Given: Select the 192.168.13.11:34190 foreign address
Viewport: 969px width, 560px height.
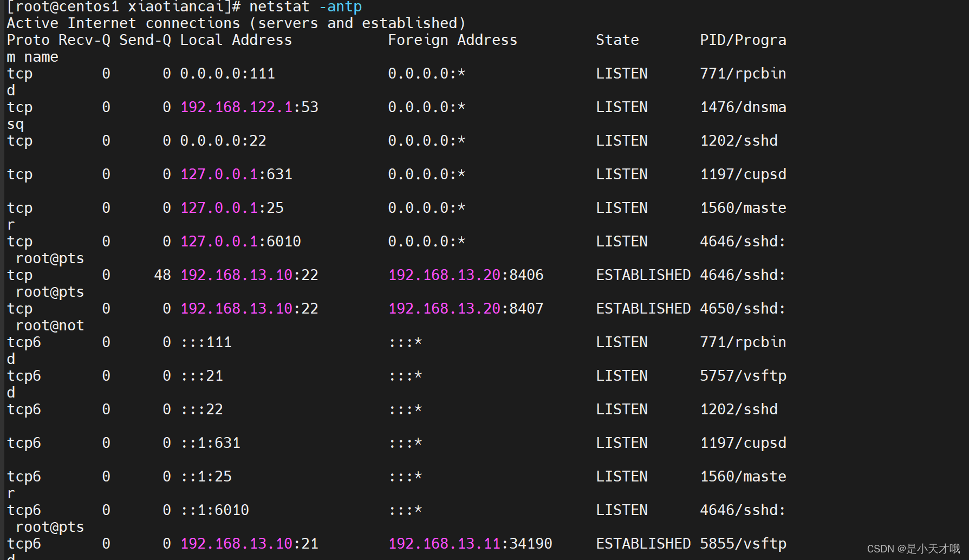Looking at the screenshot, I should [x=470, y=543].
